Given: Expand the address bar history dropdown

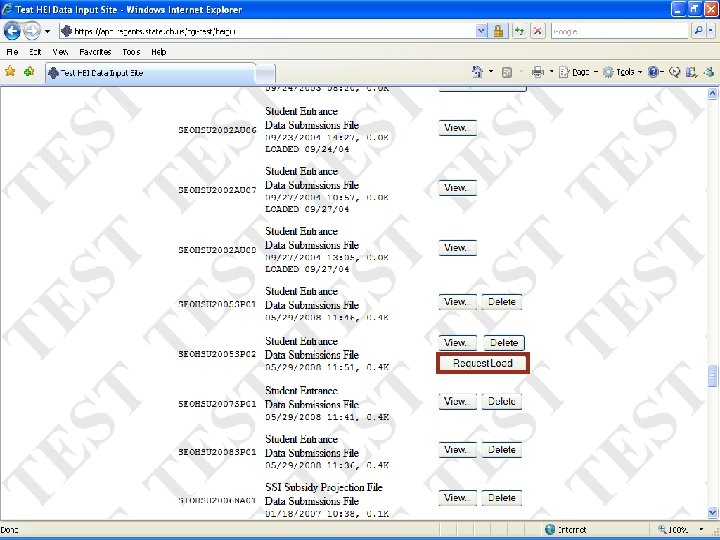Looking at the screenshot, I should 481,31.
